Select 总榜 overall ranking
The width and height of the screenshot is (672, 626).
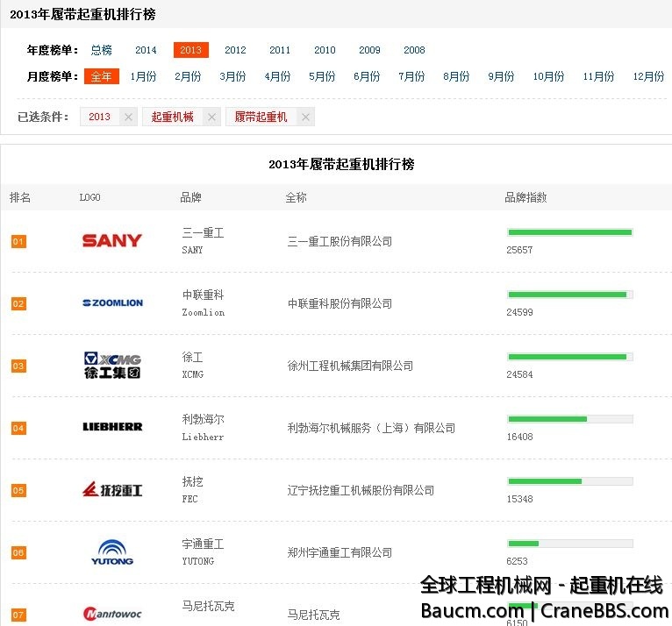pyautogui.click(x=102, y=50)
